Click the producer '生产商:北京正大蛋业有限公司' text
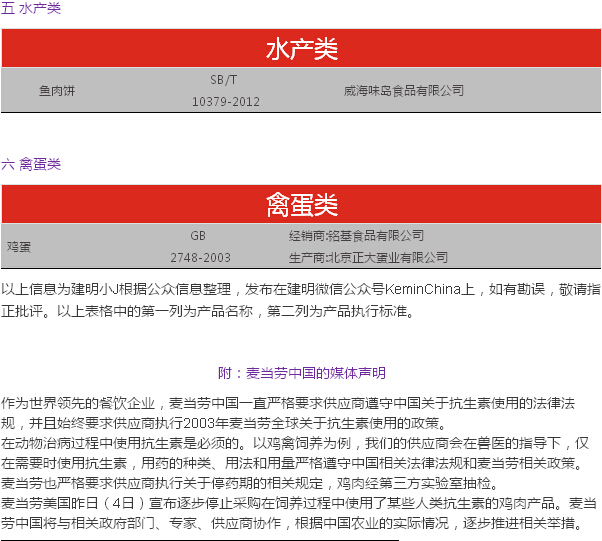The width and height of the screenshot is (602, 541). point(368,257)
